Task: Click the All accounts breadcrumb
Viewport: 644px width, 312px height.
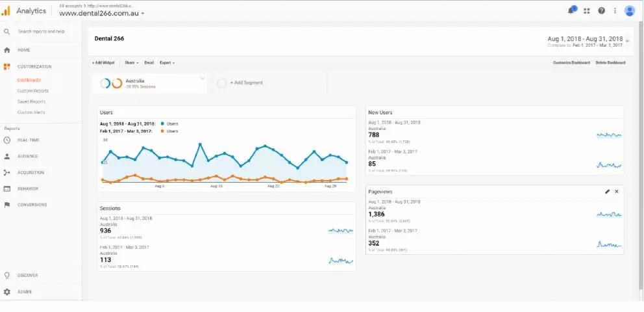Action: pyautogui.click(x=70, y=6)
